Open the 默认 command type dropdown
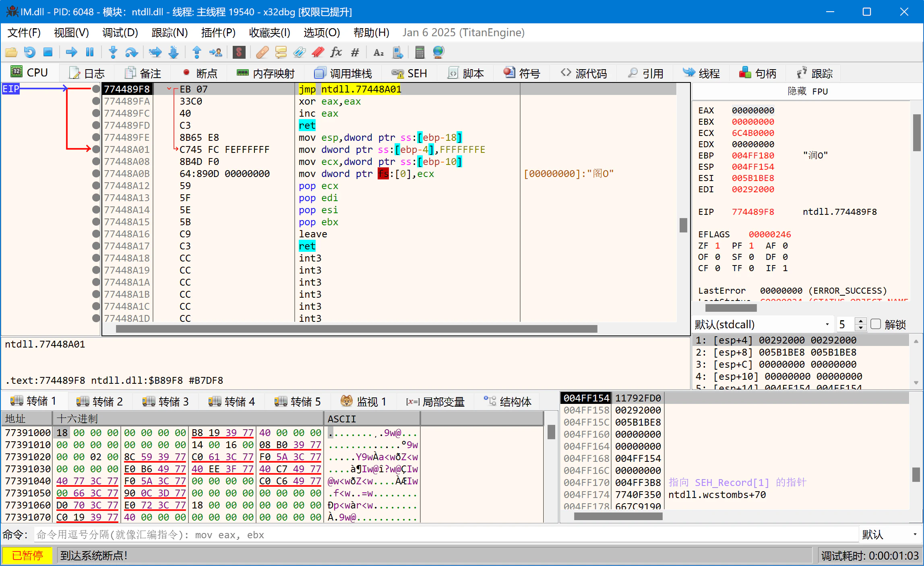Image resolution: width=924 pixels, height=566 pixels. [x=889, y=535]
